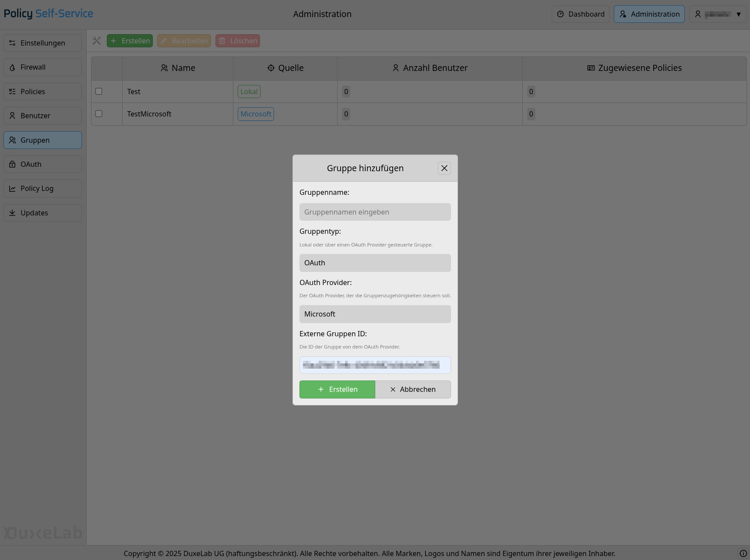Focus the Gruppenname input field
This screenshot has width=750, height=560.
click(x=375, y=212)
